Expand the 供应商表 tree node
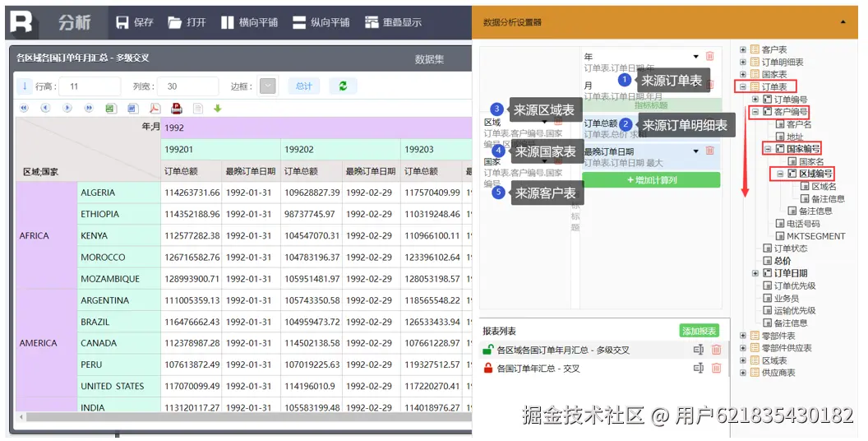The image size is (868, 441). click(743, 373)
